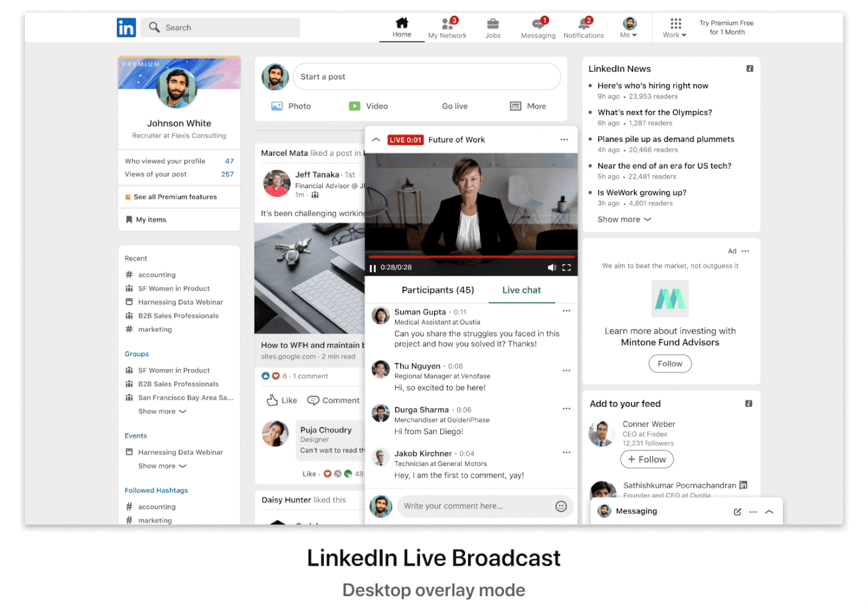The image size is (868, 609).
Task: Open the Events section link
Action: pyautogui.click(x=136, y=436)
